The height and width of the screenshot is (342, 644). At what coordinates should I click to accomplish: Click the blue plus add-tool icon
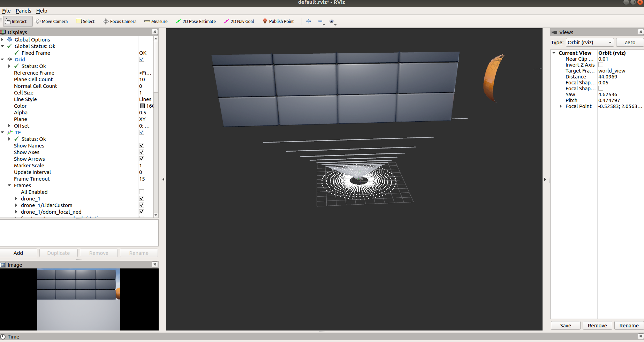[x=309, y=21]
